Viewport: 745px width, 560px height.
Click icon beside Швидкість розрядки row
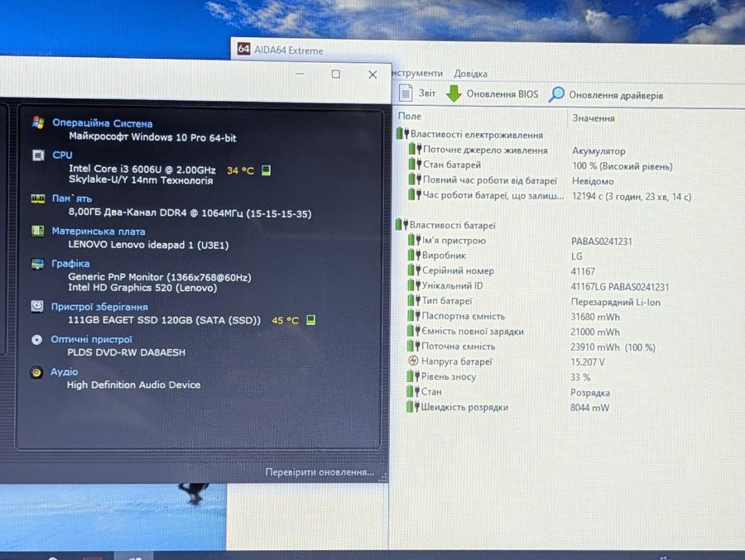[413, 407]
